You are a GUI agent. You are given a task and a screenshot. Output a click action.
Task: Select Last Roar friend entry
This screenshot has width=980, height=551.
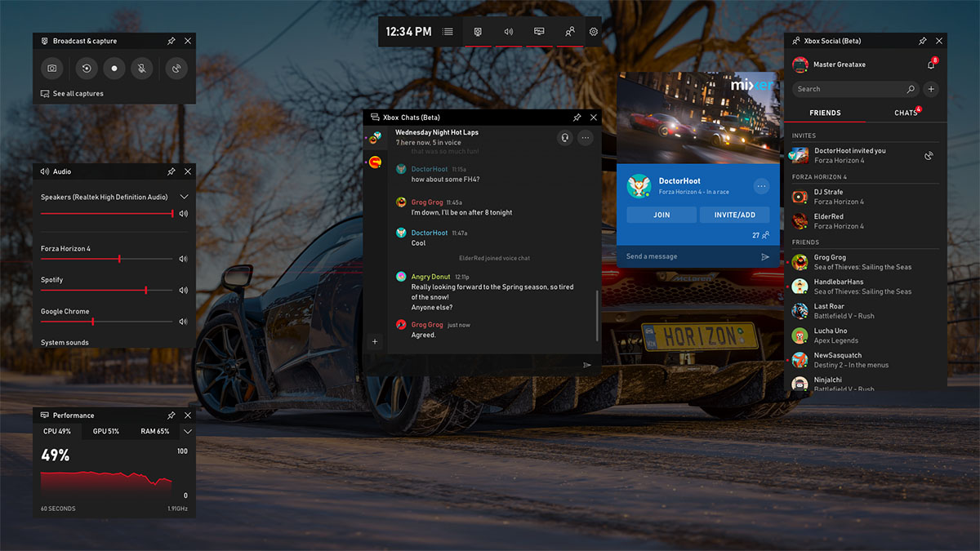coord(866,311)
